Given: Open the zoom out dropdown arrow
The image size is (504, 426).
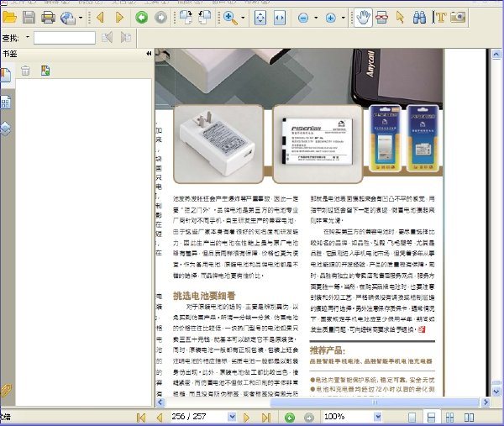Looking at the screenshot, I should pyautogui.click(x=316, y=18).
